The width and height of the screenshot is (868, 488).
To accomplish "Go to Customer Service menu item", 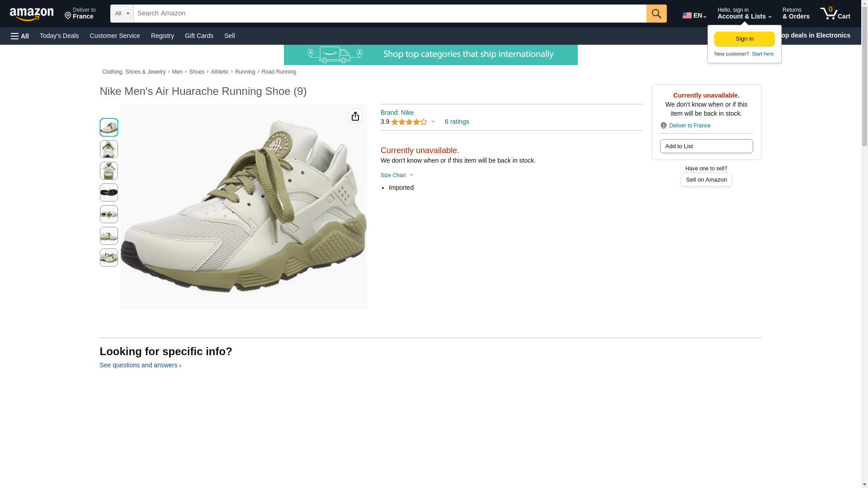I will (115, 36).
